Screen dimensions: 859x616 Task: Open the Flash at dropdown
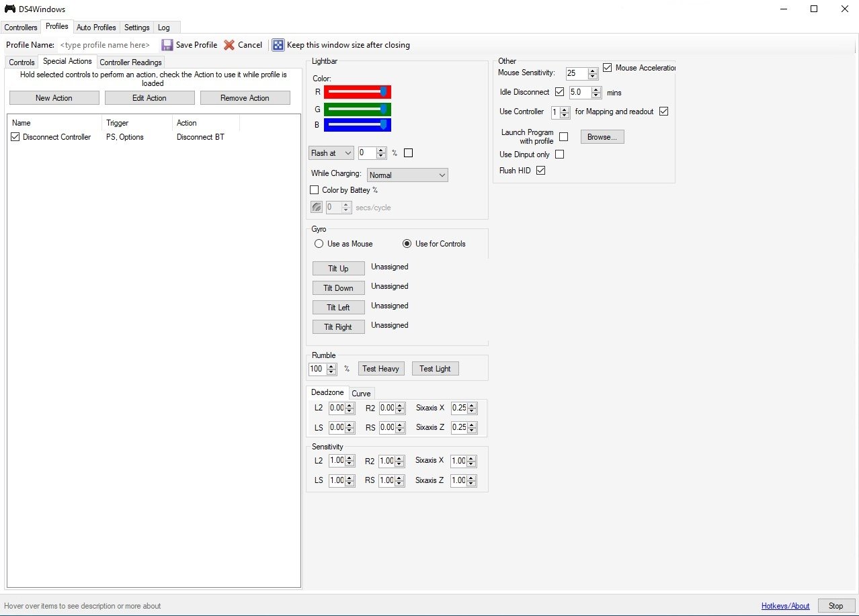coord(331,153)
